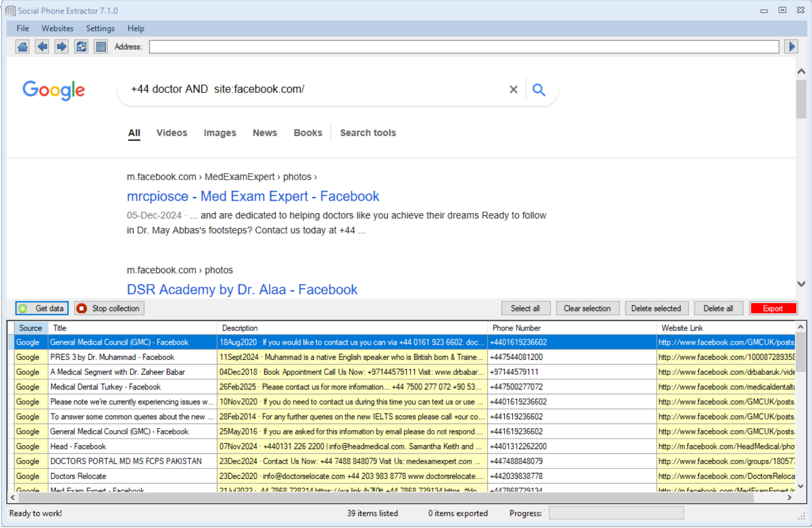Go back using the left arrow icon
The width and height of the screenshot is (812, 528).
42,47
